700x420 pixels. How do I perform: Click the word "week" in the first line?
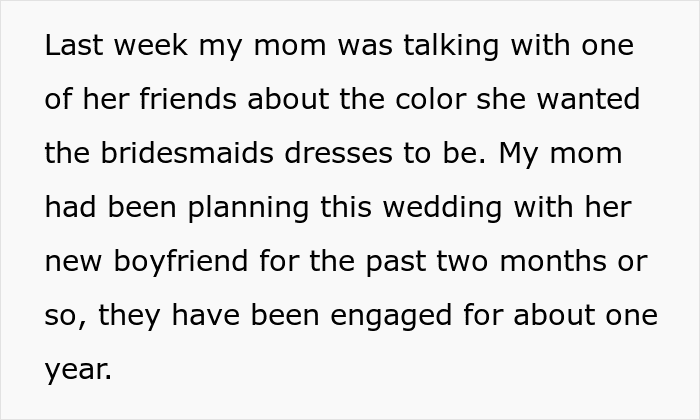pos(142,47)
